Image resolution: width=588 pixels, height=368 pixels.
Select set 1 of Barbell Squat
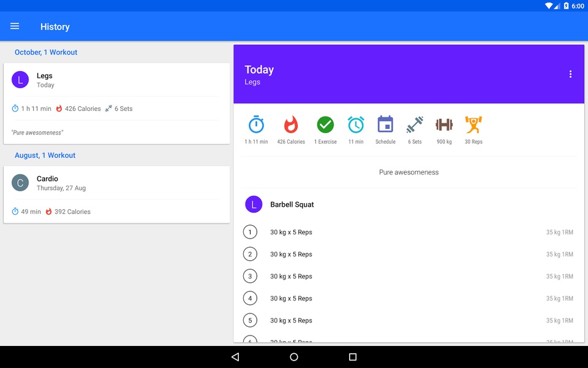(409, 232)
